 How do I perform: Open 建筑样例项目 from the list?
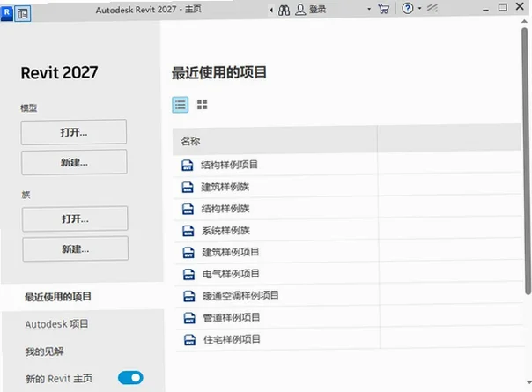click(231, 252)
